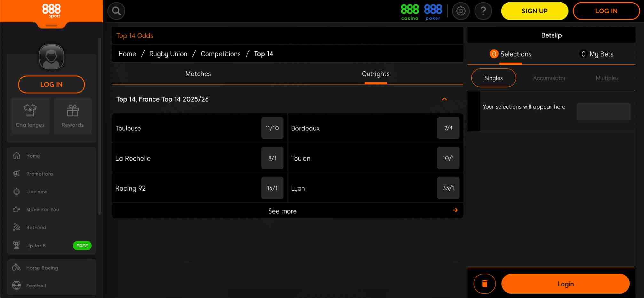644x298 pixels.
Task: Click the See more arrow icon
Action: pyautogui.click(x=455, y=210)
